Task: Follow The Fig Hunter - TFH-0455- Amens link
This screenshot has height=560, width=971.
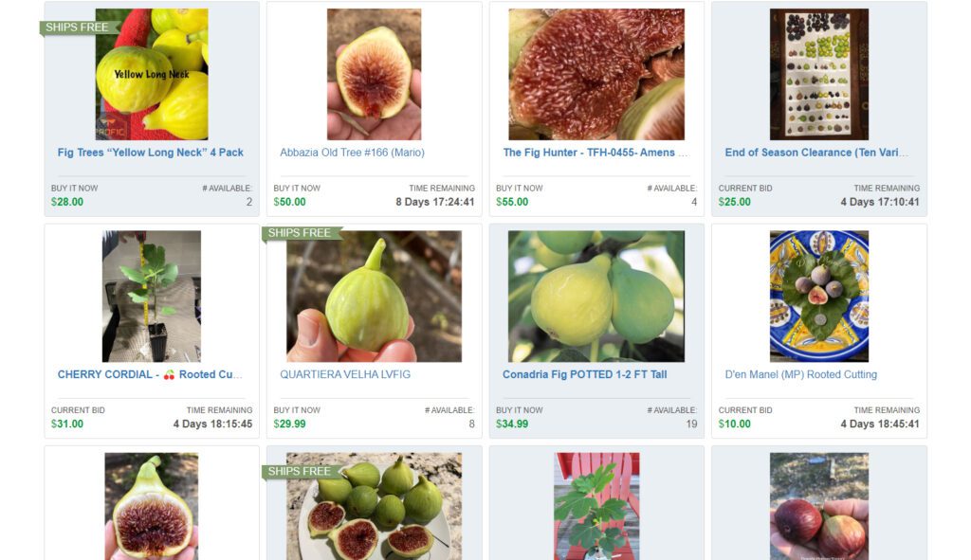Action: [595, 153]
